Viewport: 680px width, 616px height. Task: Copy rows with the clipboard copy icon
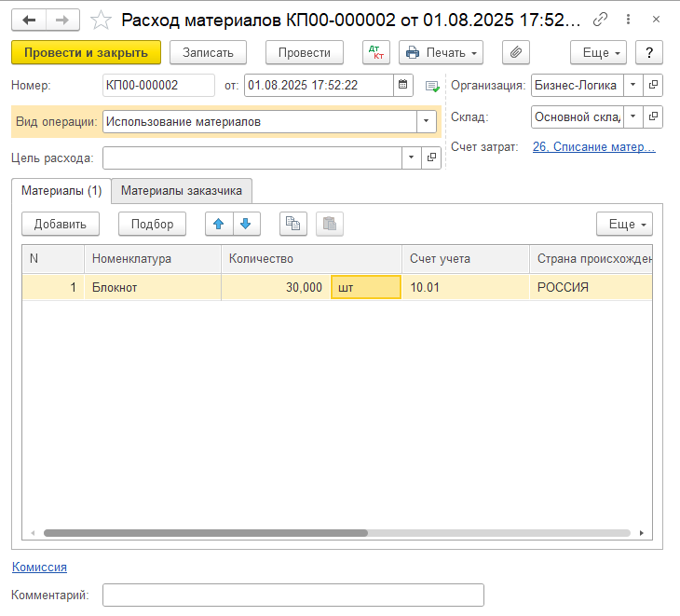click(293, 224)
